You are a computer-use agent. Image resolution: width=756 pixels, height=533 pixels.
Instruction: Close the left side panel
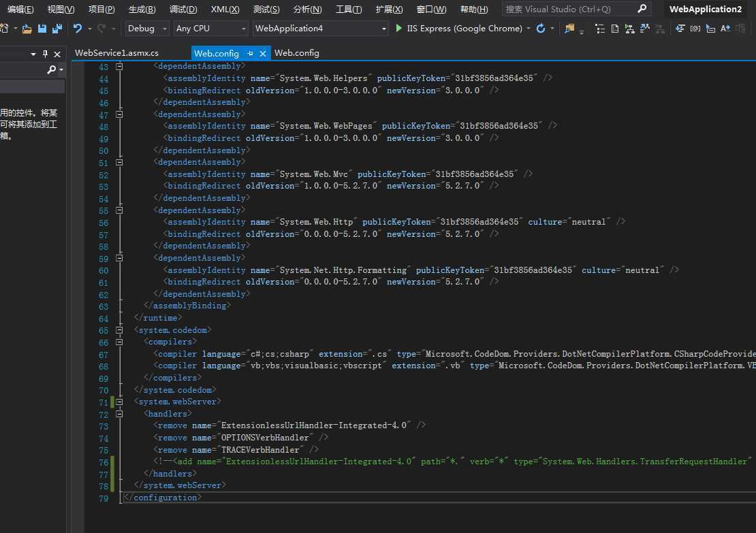coord(57,54)
